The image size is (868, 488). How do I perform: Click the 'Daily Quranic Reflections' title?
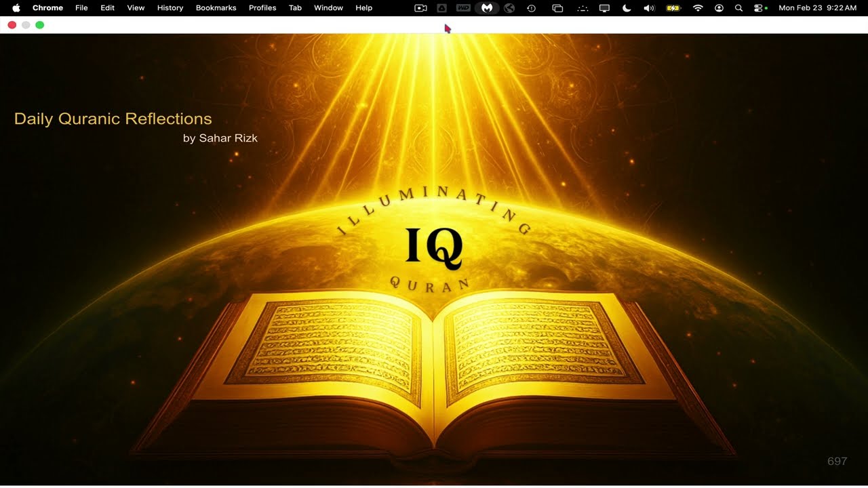pos(113,119)
